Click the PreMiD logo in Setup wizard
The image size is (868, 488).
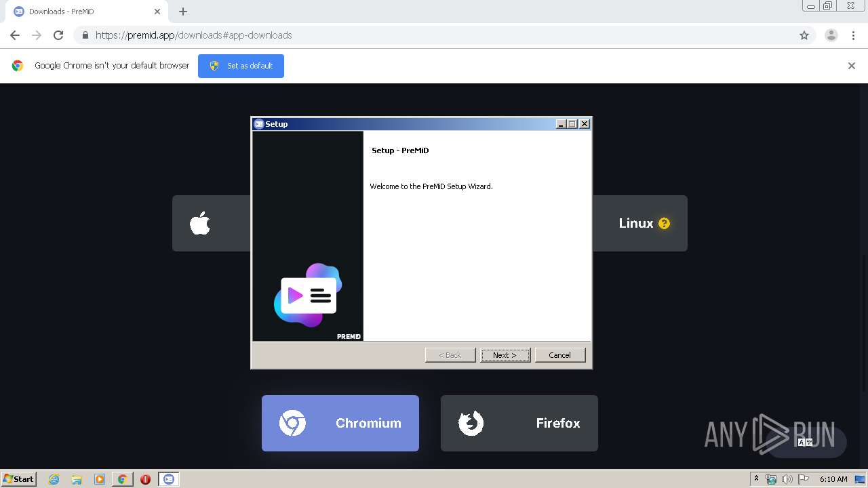coord(308,296)
